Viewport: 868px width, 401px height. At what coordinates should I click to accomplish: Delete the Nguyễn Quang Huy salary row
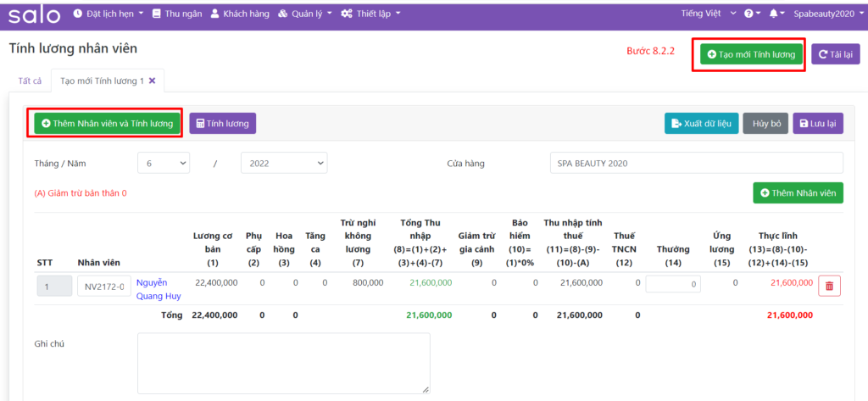(828, 287)
